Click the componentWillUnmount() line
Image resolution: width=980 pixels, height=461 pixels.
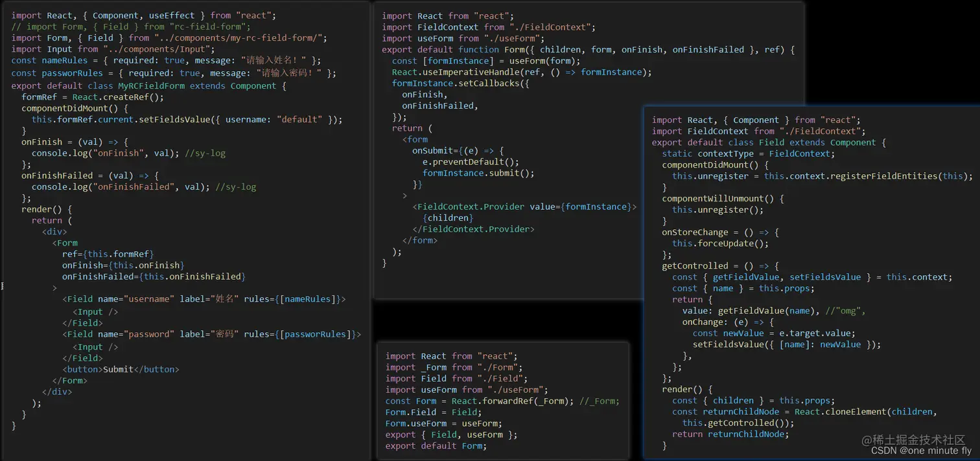(723, 198)
